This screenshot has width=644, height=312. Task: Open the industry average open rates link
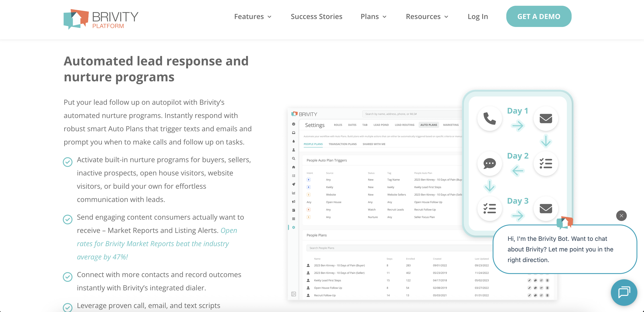(153, 244)
